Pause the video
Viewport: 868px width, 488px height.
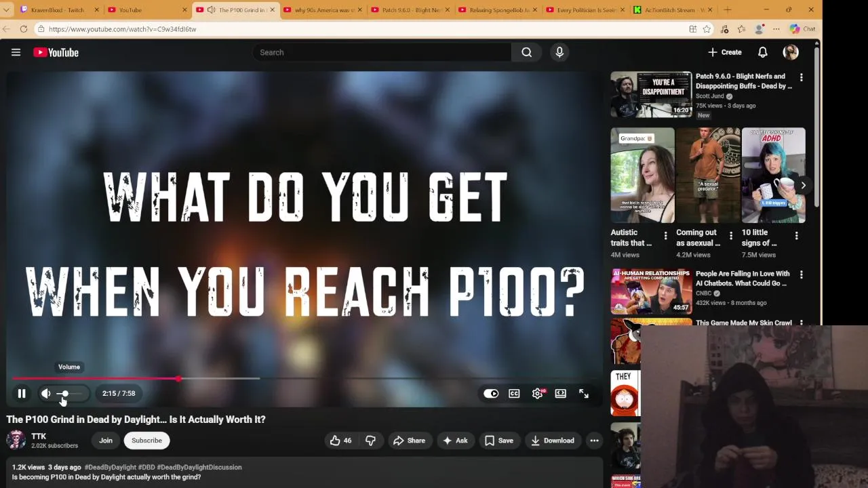(22, 393)
